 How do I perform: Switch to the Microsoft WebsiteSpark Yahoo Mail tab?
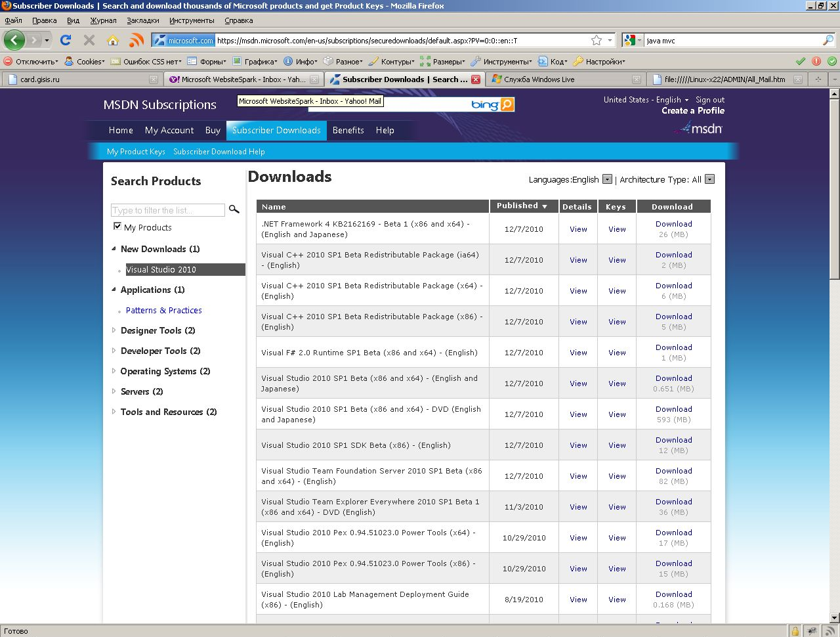click(243, 79)
